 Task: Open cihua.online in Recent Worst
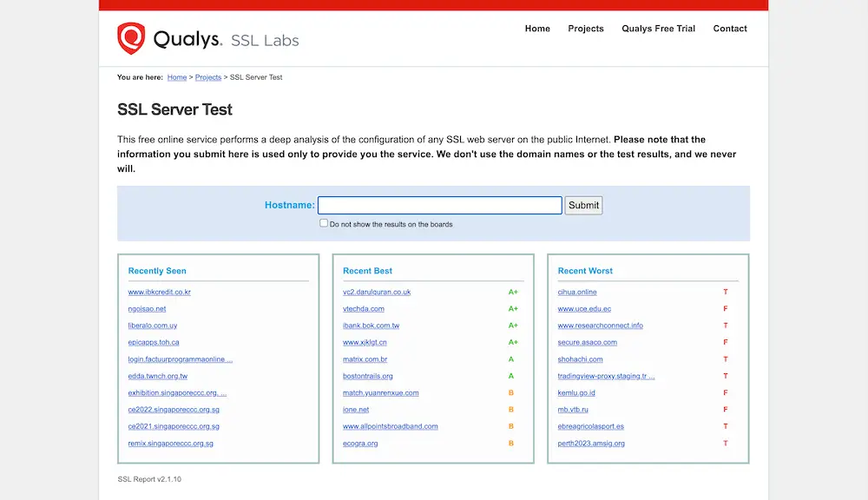(x=577, y=293)
